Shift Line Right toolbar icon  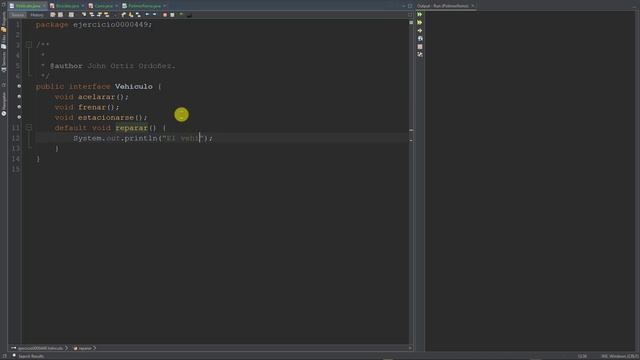tap(154, 15)
